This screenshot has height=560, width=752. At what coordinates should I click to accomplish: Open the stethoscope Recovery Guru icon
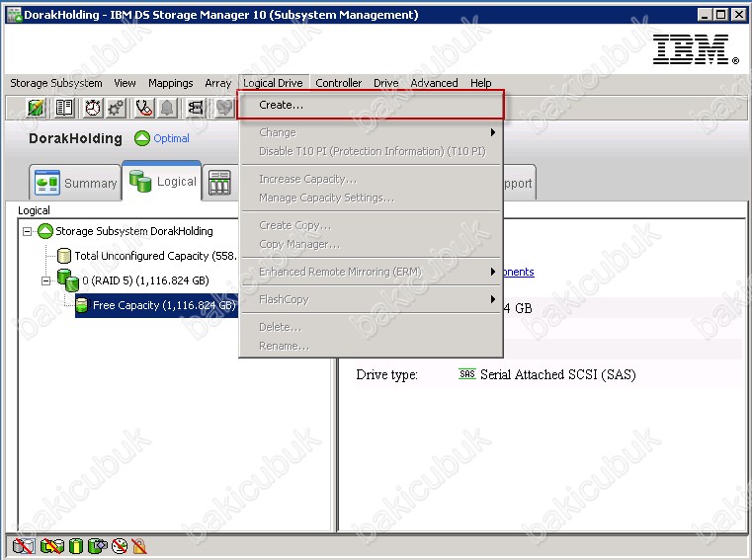(x=144, y=108)
